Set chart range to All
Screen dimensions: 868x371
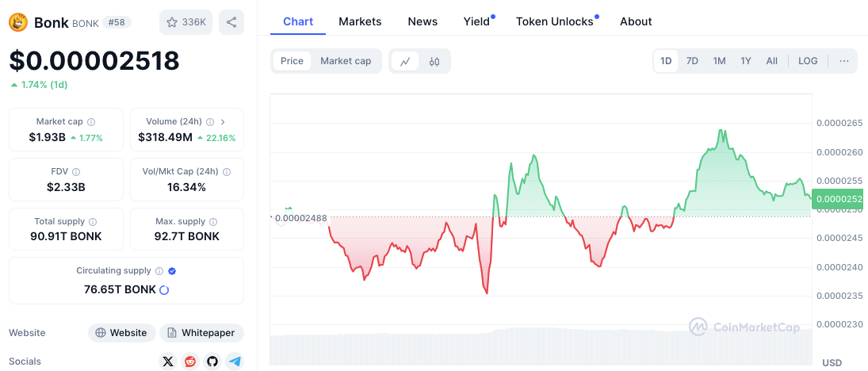771,61
